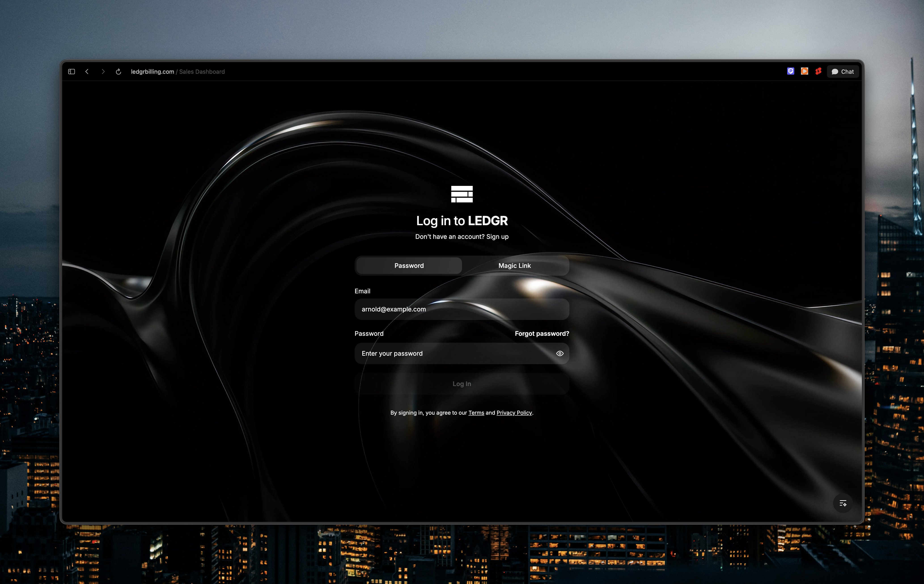
Task: Open the Terms link
Action: pyautogui.click(x=476, y=413)
